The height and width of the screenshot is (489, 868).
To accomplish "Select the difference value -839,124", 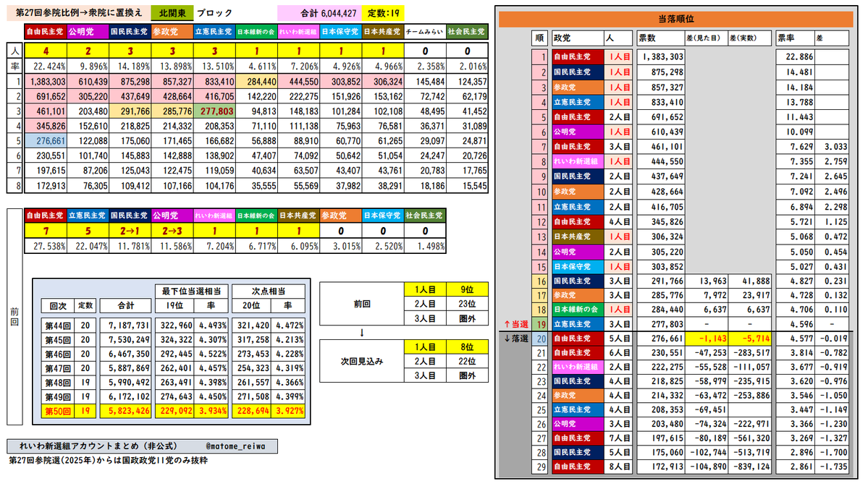I will pyautogui.click(x=749, y=467).
